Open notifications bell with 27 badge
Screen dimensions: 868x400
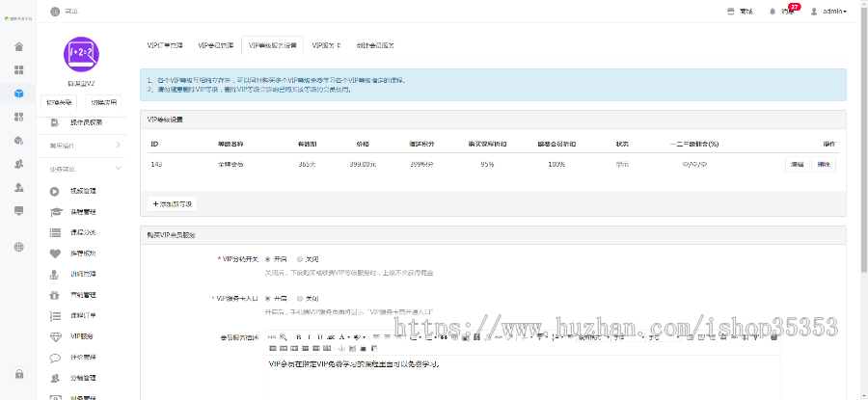773,11
